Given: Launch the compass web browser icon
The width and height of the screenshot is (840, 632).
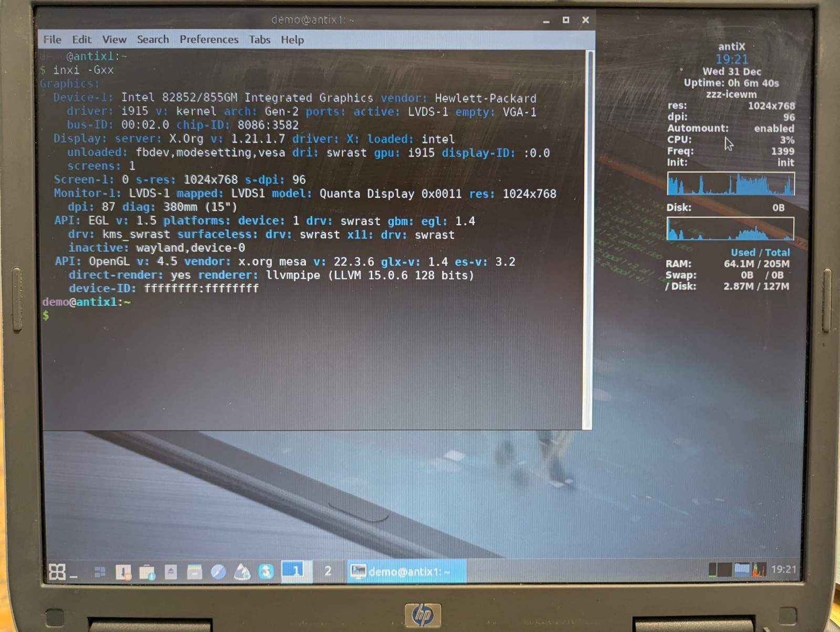Looking at the screenshot, I should click(218, 571).
